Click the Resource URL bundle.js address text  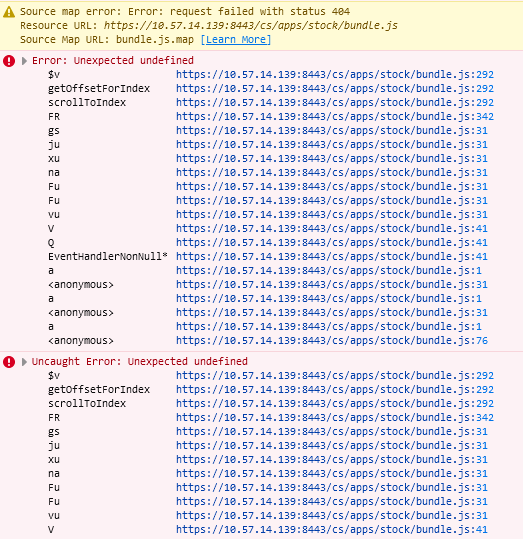pyautogui.click(x=251, y=25)
